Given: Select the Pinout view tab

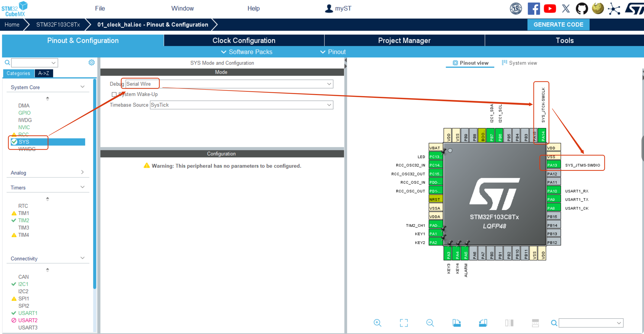Looking at the screenshot, I should pyautogui.click(x=470, y=63).
